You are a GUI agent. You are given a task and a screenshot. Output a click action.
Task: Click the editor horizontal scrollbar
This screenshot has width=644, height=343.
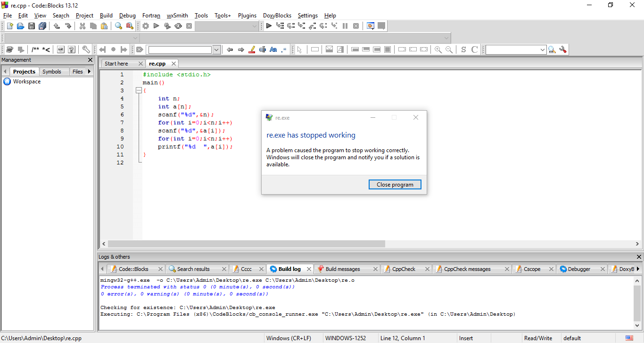(246, 244)
